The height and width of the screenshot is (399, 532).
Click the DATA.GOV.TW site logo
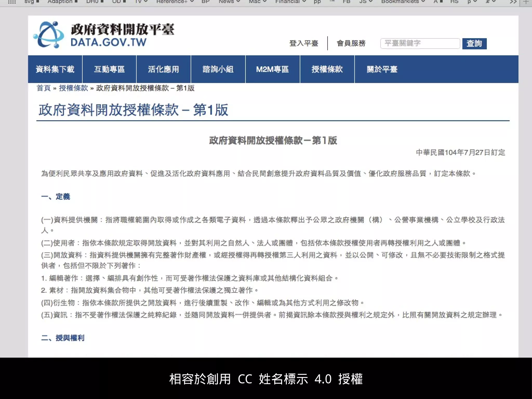pyautogui.click(x=104, y=35)
